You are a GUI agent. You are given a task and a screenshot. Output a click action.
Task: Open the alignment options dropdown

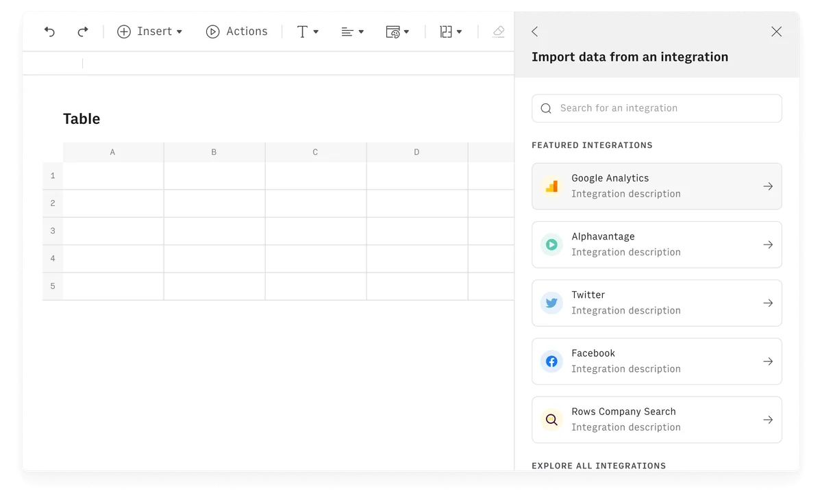352,31
